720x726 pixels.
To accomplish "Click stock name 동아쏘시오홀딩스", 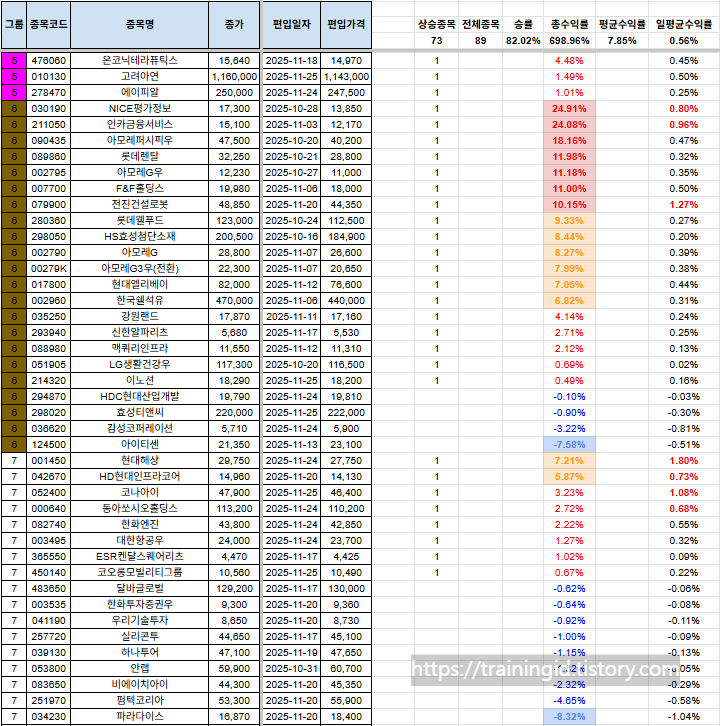I will [139, 508].
